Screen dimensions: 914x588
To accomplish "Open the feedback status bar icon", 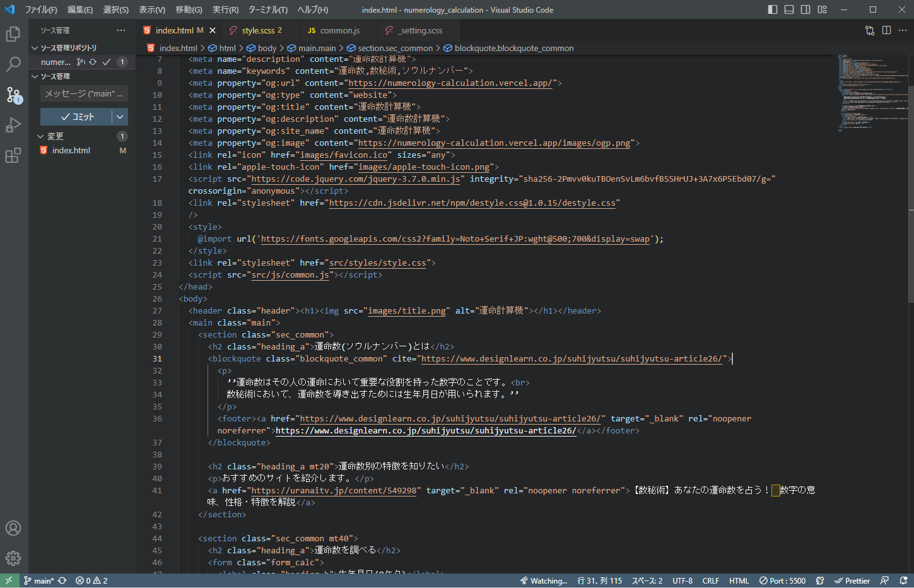I will click(884, 580).
